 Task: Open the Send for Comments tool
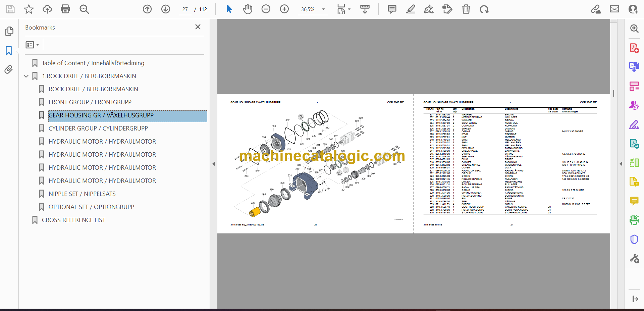[x=634, y=105]
